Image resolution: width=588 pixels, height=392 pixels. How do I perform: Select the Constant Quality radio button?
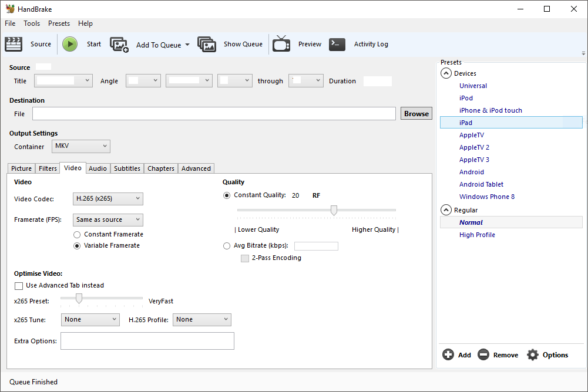pyautogui.click(x=227, y=195)
